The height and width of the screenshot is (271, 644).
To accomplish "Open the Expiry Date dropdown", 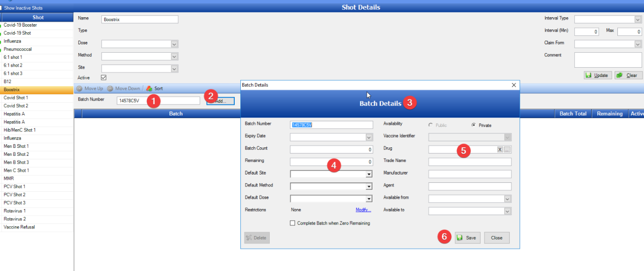I will click(x=369, y=138).
